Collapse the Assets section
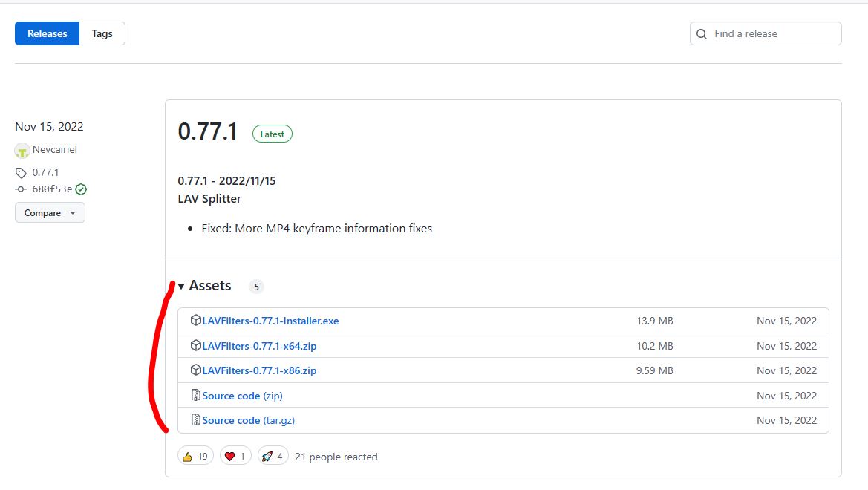868x490 pixels. coord(204,286)
